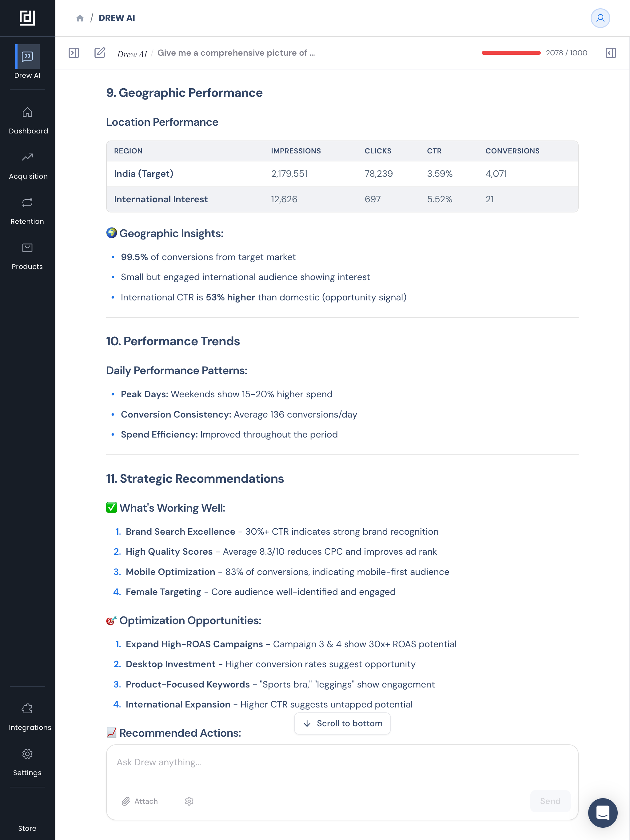
Task: Toggle the right side panel
Action: [x=611, y=53]
